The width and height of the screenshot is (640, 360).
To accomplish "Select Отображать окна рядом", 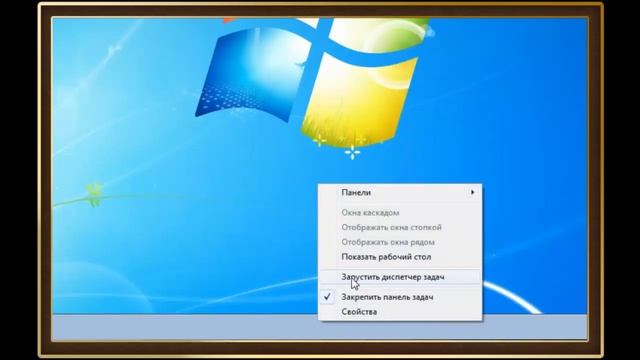I will pos(400,242).
